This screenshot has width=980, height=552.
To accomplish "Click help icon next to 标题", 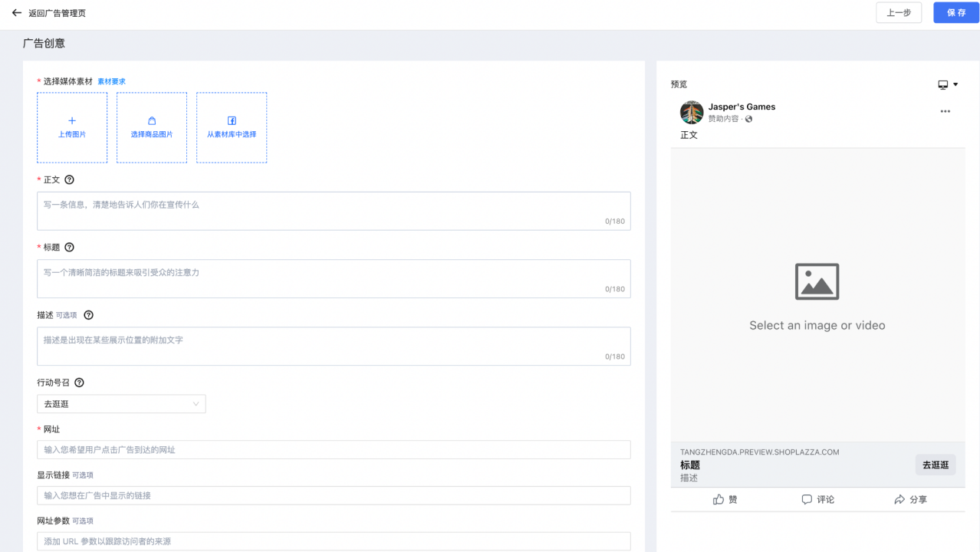I will point(70,248).
